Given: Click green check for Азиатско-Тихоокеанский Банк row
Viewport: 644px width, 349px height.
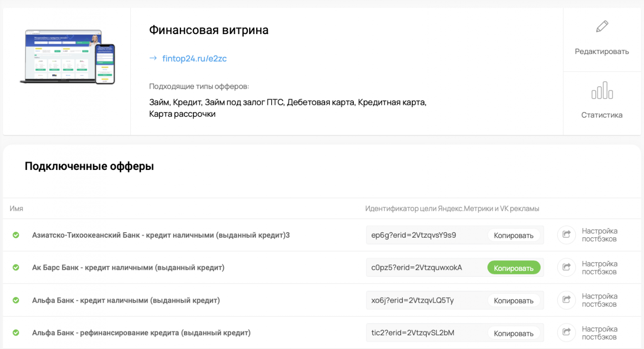Looking at the screenshot, I should tap(16, 235).
